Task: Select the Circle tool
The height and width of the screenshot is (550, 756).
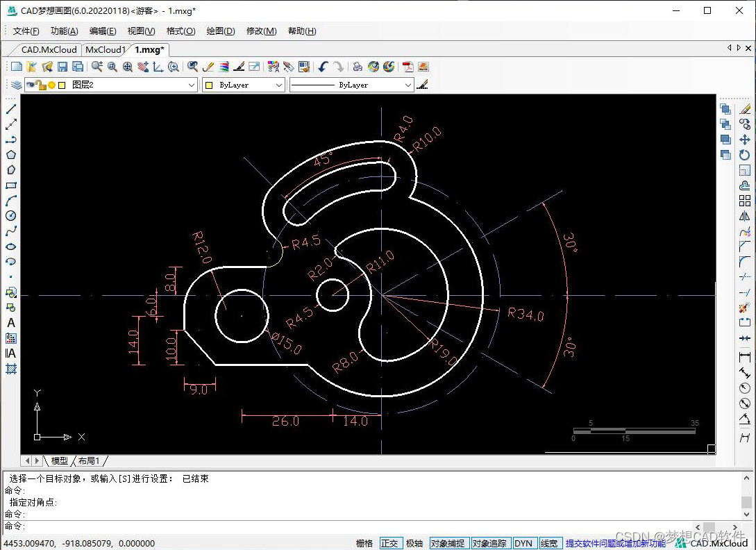Action: pyautogui.click(x=11, y=216)
